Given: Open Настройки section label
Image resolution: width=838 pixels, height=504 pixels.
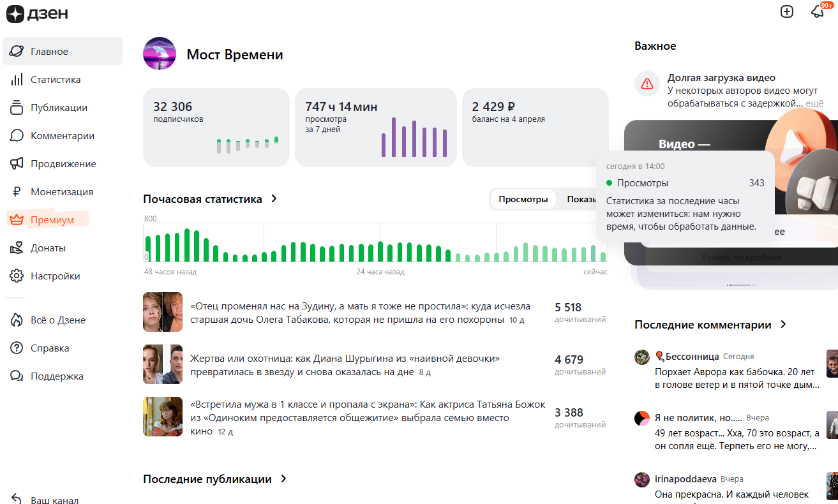Looking at the screenshot, I should pos(56,276).
